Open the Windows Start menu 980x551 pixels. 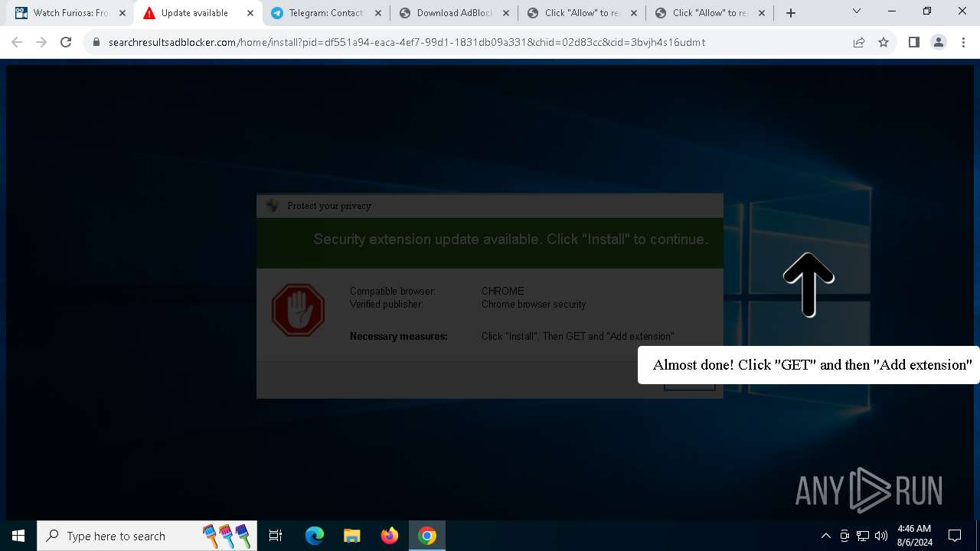(x=18, y=536)
